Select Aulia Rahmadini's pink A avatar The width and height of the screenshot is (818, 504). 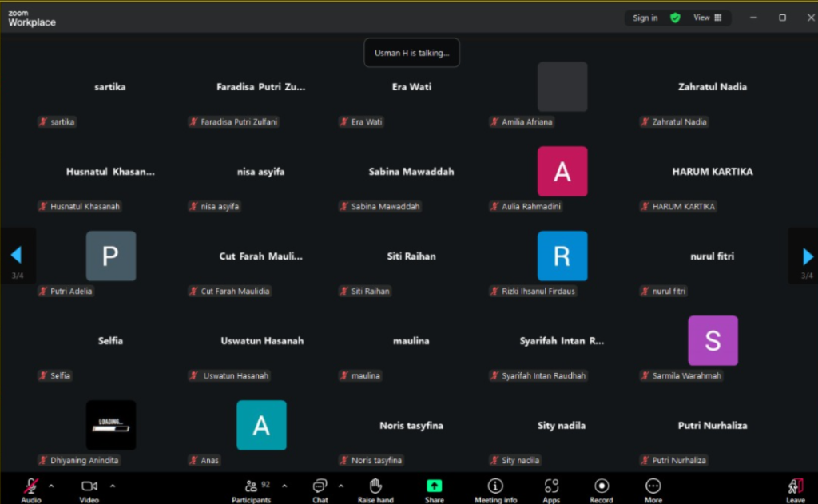click(562, 171)
